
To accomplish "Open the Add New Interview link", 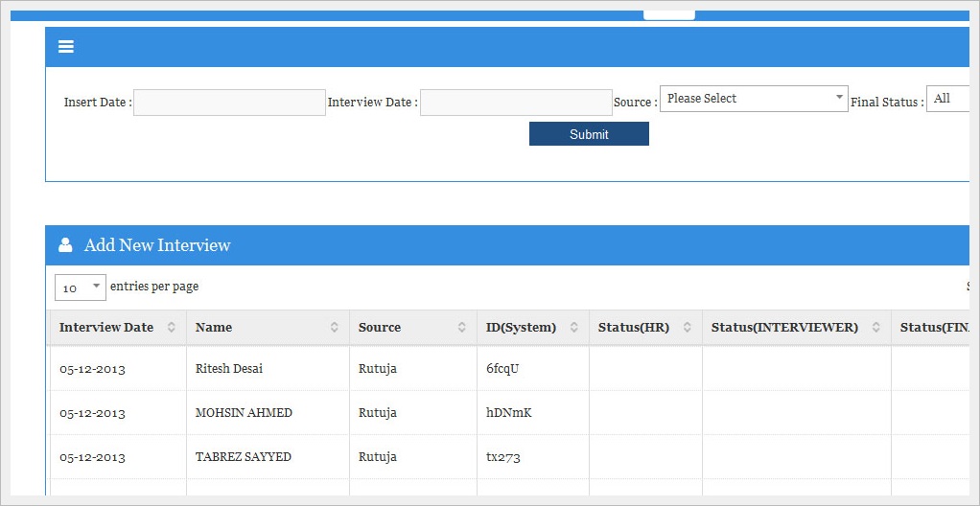I will tap(157, 245).
